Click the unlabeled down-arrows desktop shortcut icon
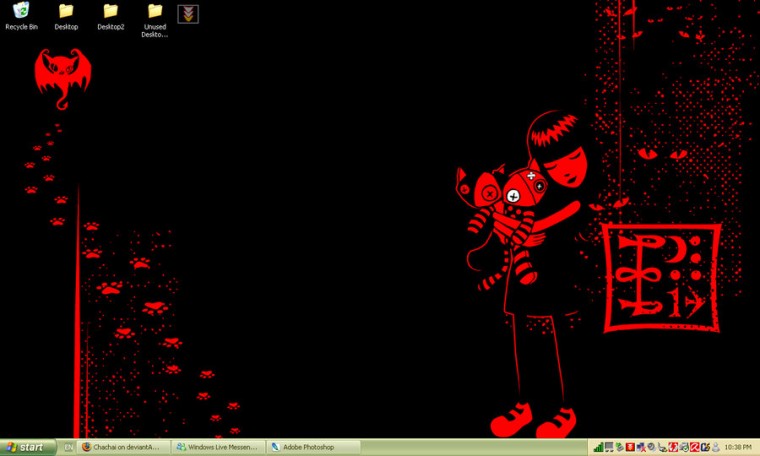Viewport: 760px width, 456px height. pos(188,14)
